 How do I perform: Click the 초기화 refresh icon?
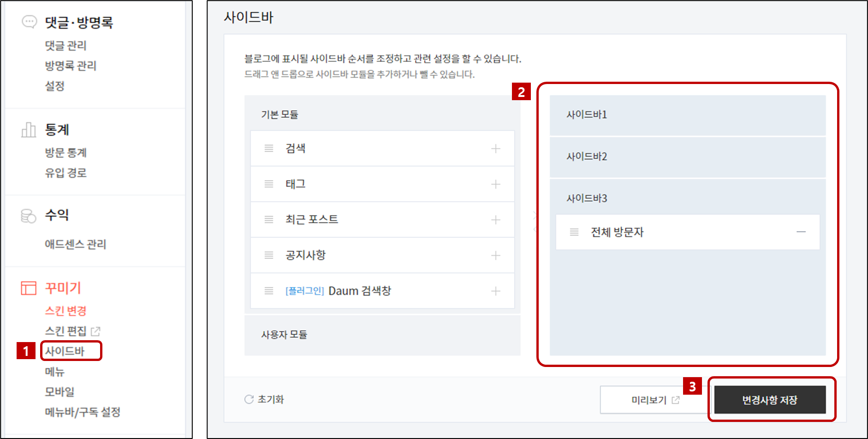pyautogui.click(x=249, y=399)
